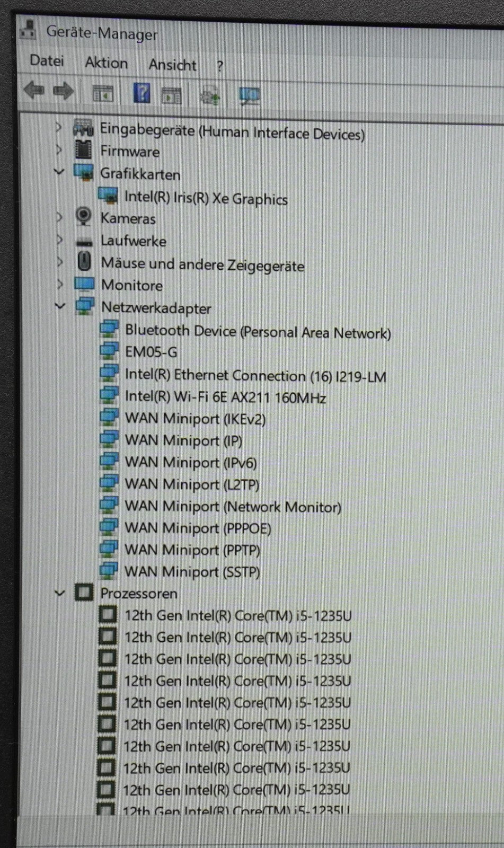The width and height of the screenshot is (504, 848).
Task: Select WAN Miniport (SSTP) entry
Action: click(192, 571)
